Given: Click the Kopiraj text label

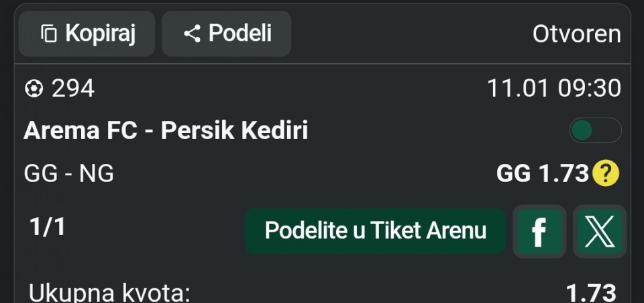Looking at the screenshot, I should [x=100, y=34].
